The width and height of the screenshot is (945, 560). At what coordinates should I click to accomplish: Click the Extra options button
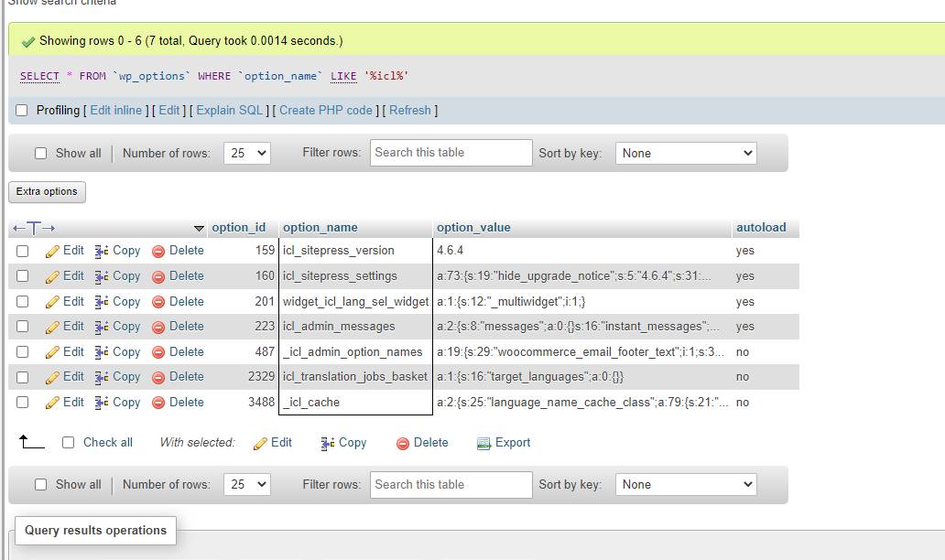(x=47, y=191)
